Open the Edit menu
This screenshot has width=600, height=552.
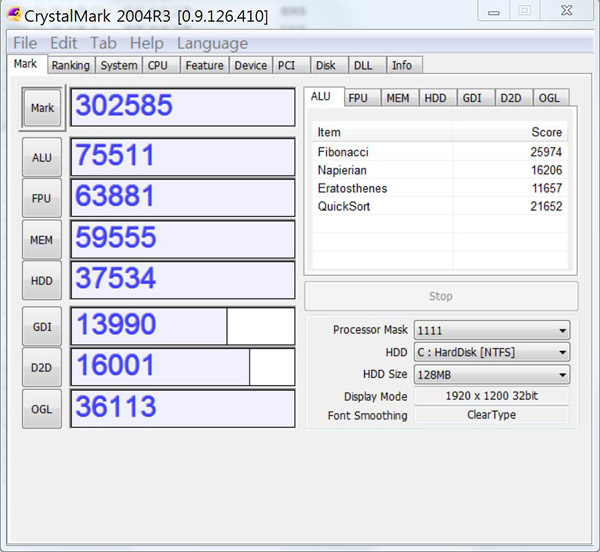click(x=64, y=43)
